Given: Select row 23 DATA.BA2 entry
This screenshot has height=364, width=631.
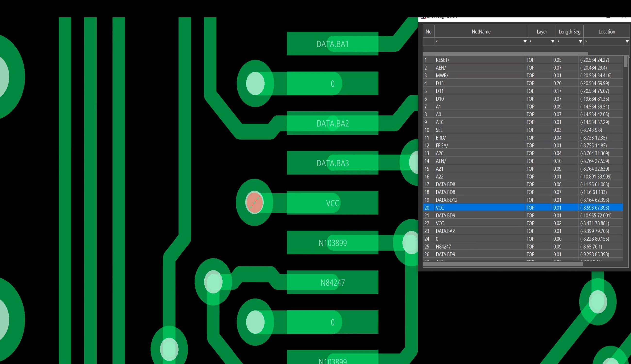Looking at the screenshot, I should [x=523, y=231].
